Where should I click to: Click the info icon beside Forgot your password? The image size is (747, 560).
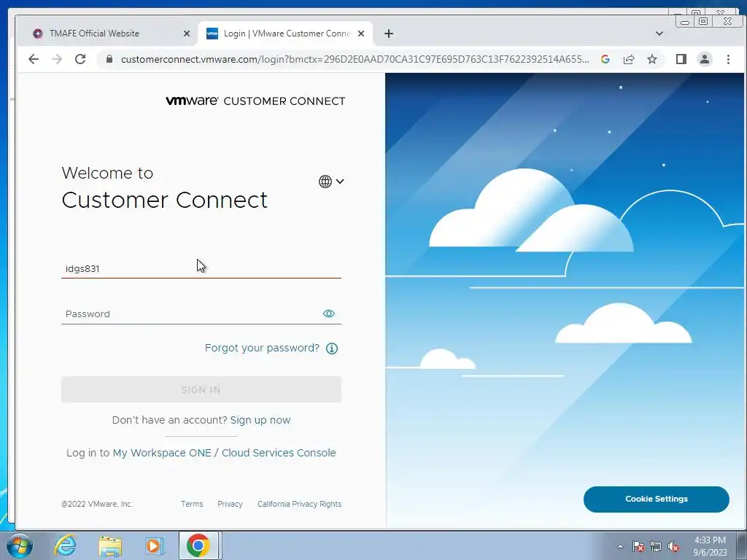(x=332, y=349)
